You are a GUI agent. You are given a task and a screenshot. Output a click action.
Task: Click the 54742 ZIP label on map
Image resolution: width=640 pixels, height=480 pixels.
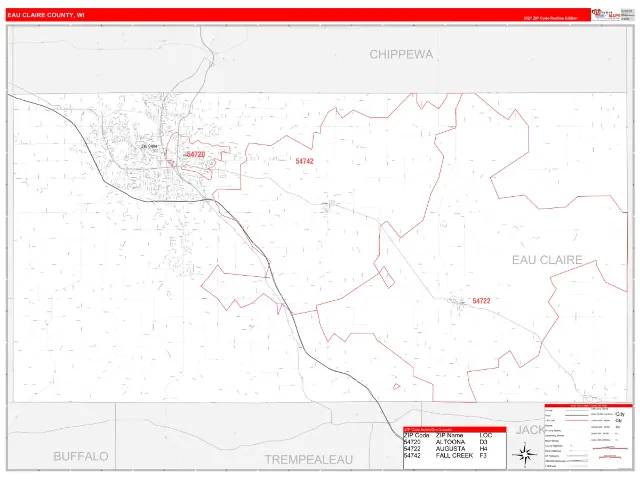[304, 161]
